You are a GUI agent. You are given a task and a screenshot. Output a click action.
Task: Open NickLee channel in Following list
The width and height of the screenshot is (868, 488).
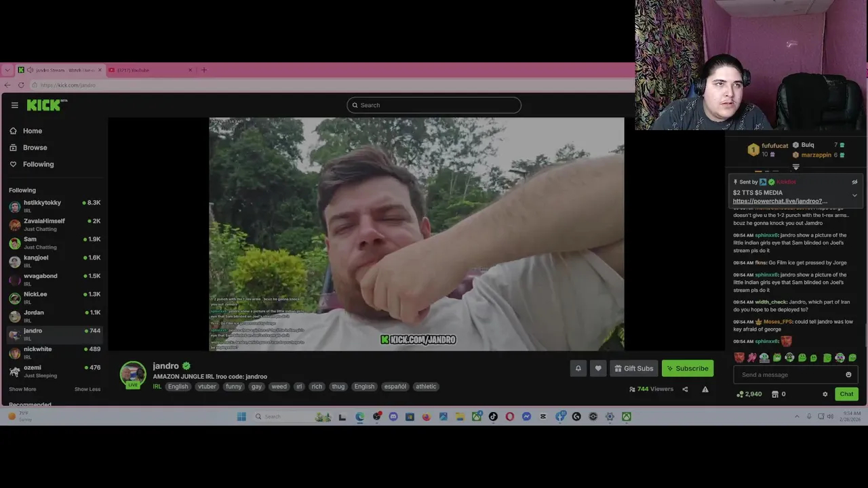coord(54,298)
